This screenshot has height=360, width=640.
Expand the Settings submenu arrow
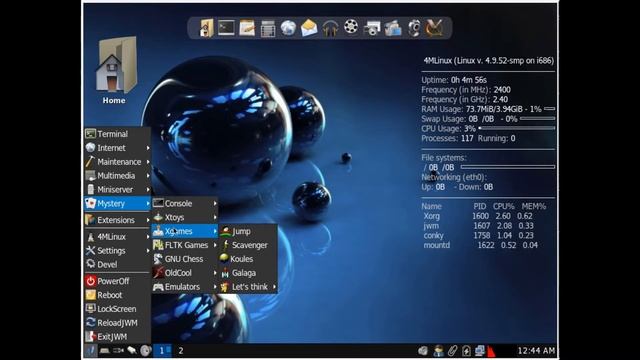148,251
